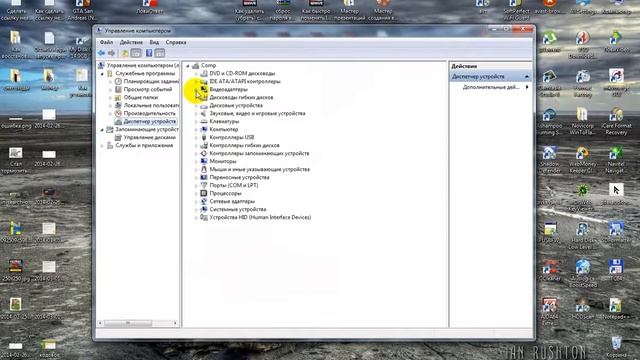
Task: Expand the Дисковые устройства node
Action: (196, 105)
